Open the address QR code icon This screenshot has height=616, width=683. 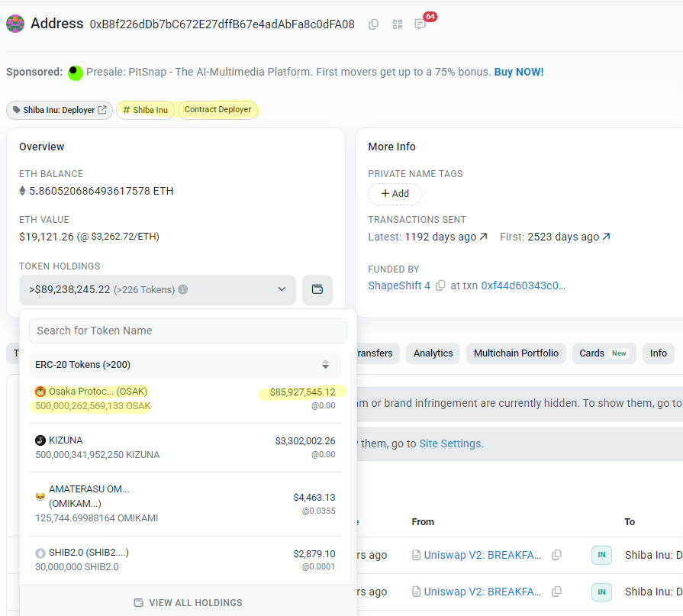[398, 24]
